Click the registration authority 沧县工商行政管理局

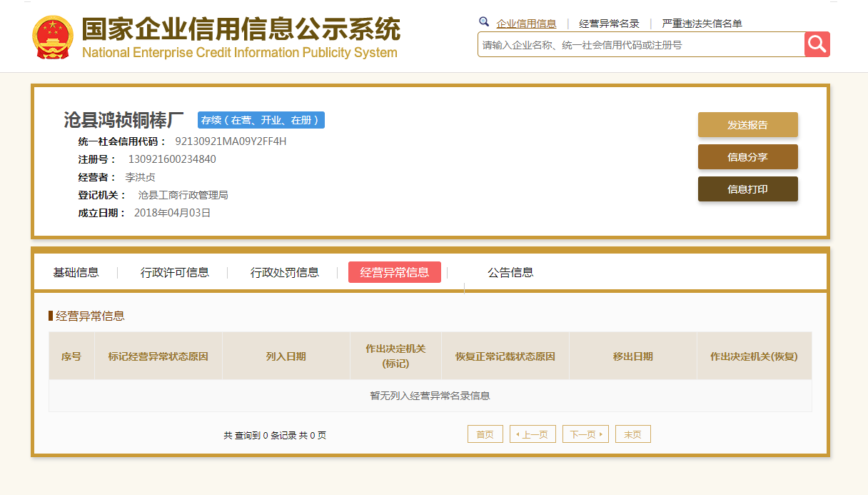pos(183,195)
